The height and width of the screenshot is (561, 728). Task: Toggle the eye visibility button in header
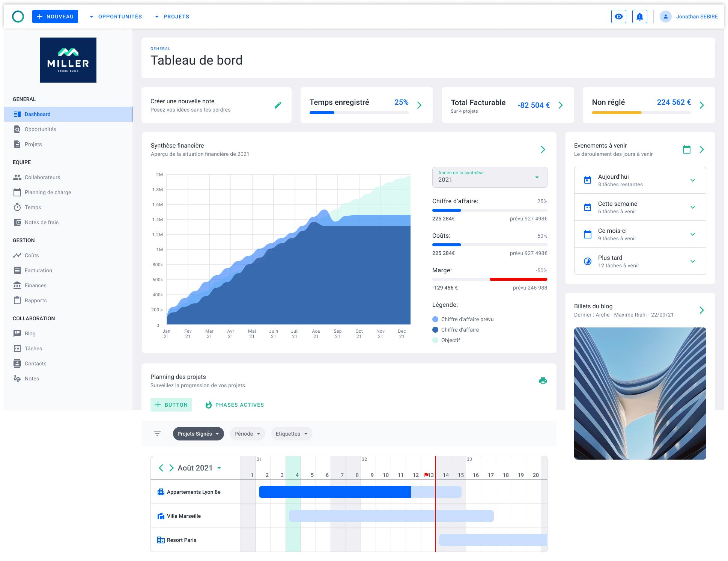click(619, 17)
